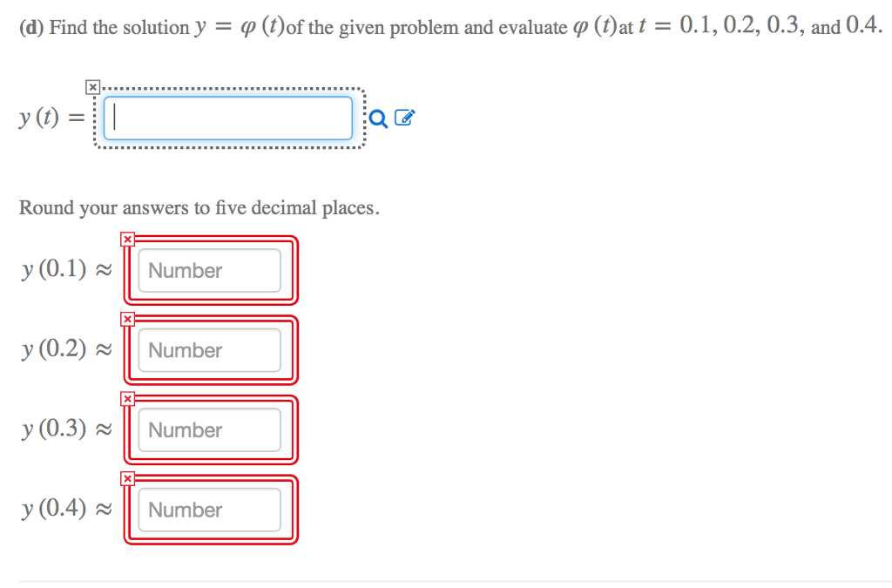Viewport: 892px width, 588px height.
Task: Click the red x marker for y(0.3)
Action: pos(127,399)
